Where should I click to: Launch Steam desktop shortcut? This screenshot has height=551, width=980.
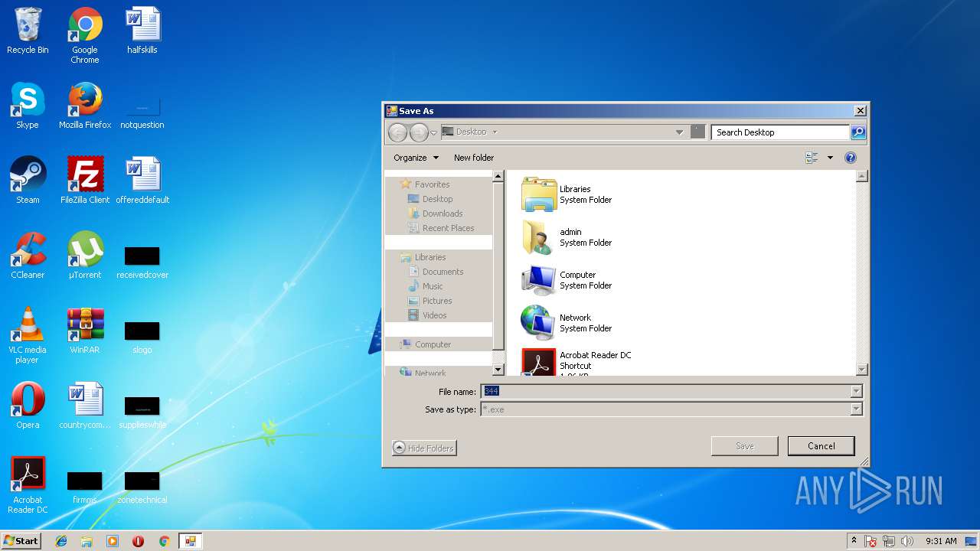point(28,181)
